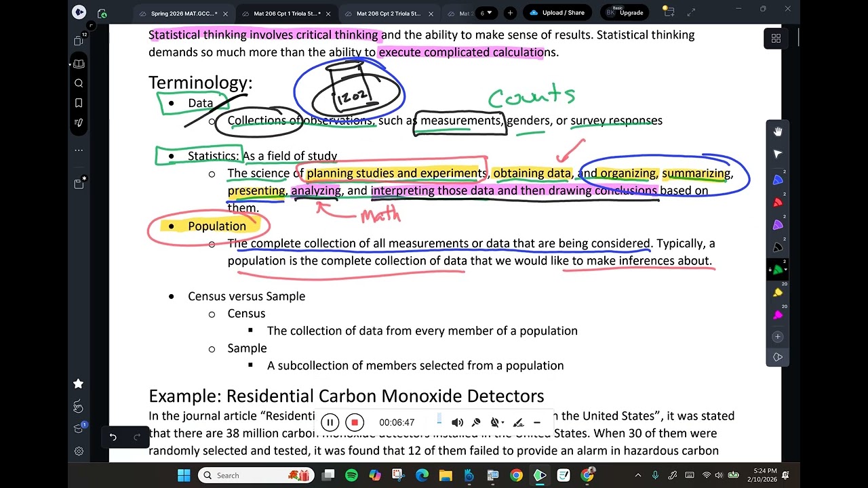Open File Explorer from the taskbar
868x488 pixels.
point(446,475)
